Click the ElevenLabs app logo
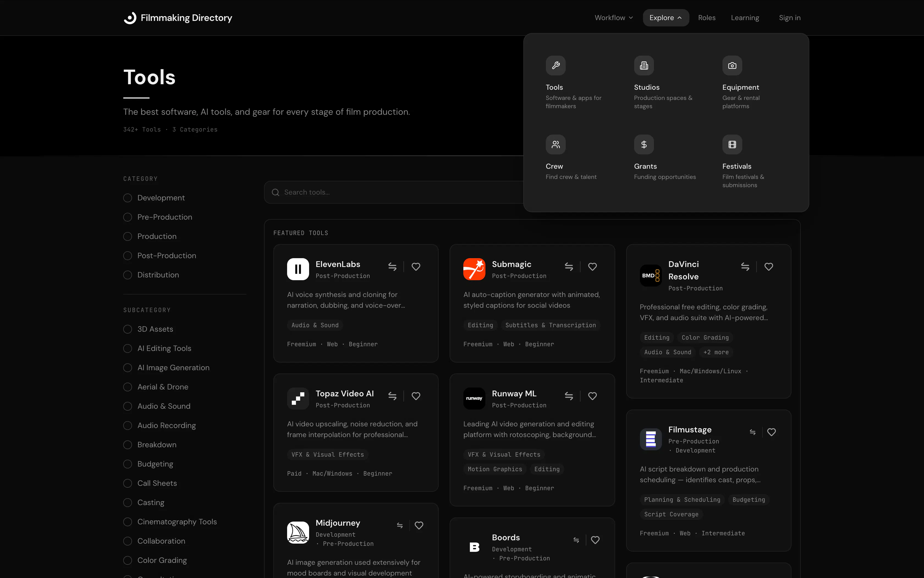The width and height of the screenshot is (924, 578). pyautogui.click(x=298, y=269)
